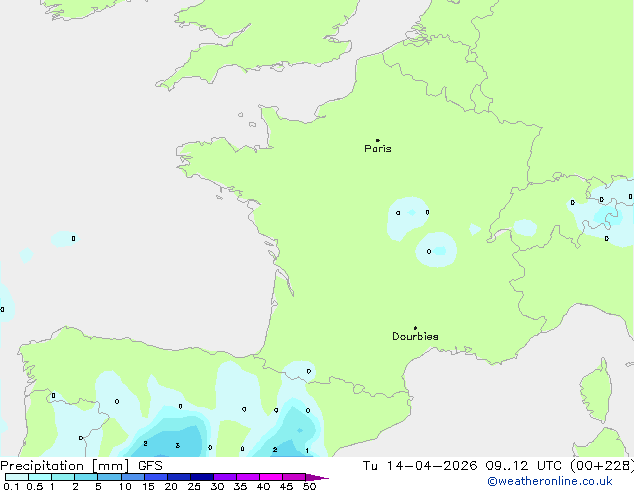Pick the 25–30 mm dark navy legend swatch
This screenshot has height=490, width=634.
pyautogui.click(x=202, y=477)
